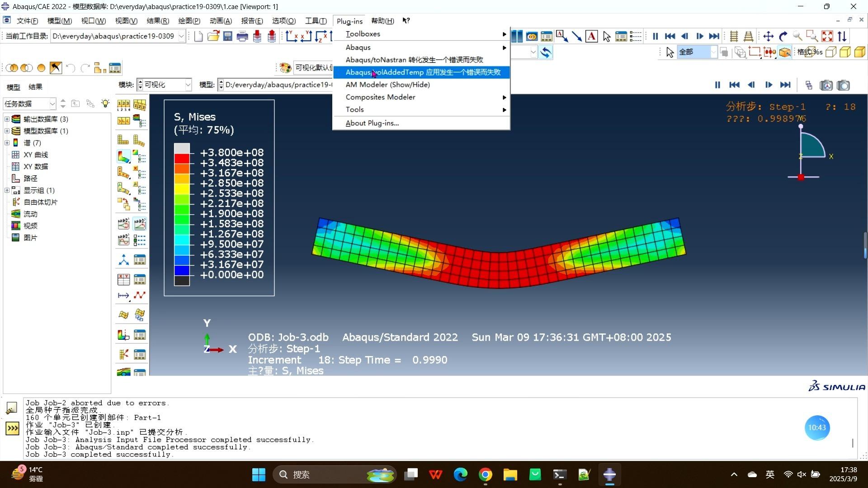868x488 pixels.
Task: Click the Print icon in toolbar
Action: 242,36
